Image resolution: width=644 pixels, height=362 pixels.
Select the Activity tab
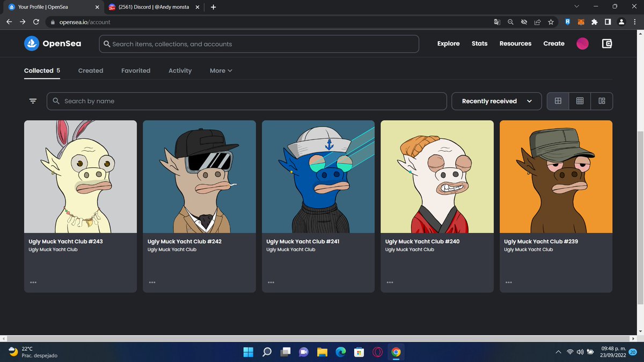coord(180,70)
